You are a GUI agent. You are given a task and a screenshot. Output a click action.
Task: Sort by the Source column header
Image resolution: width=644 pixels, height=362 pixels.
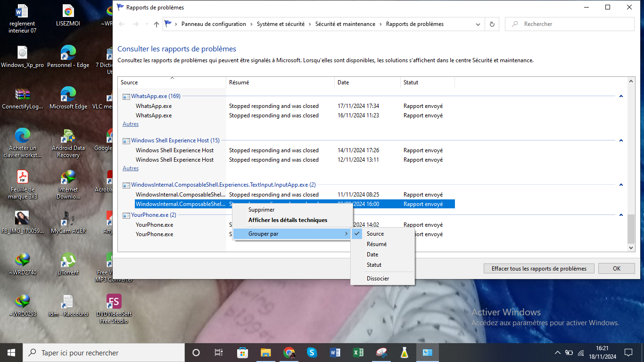172,82
